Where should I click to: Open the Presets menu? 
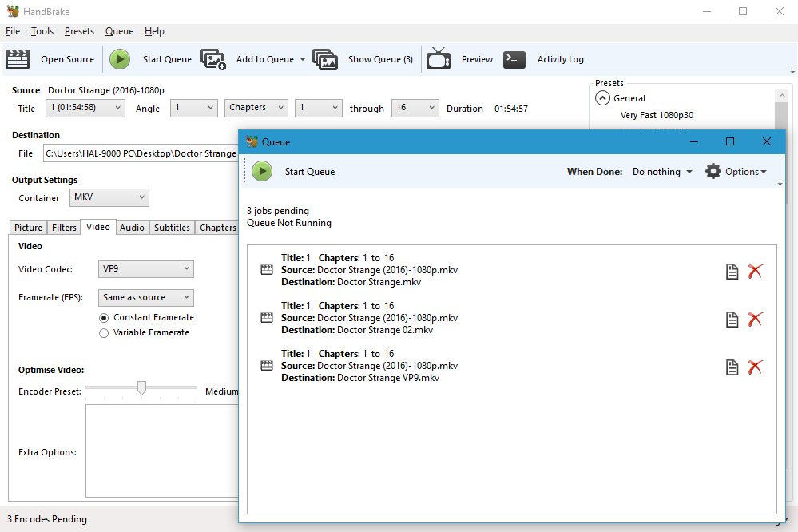(79, 31)
